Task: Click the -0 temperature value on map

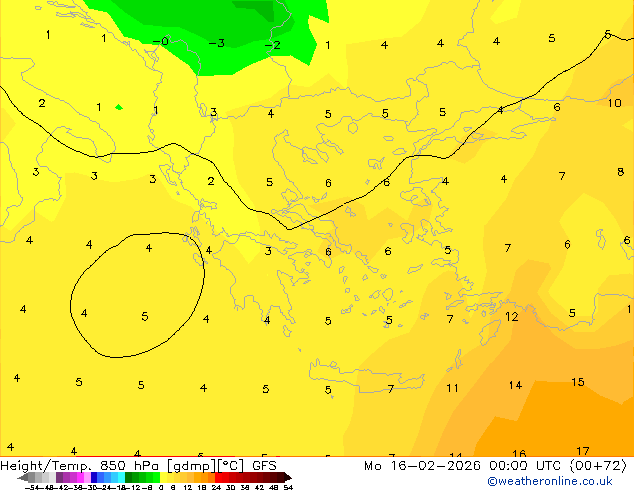Action: [x=161, y=41]
